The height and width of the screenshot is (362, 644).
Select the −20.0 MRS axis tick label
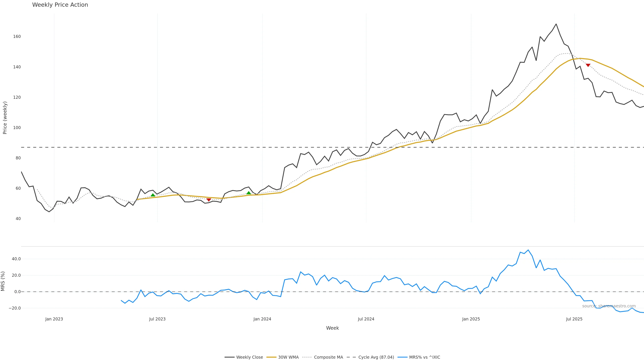(15, 308)
